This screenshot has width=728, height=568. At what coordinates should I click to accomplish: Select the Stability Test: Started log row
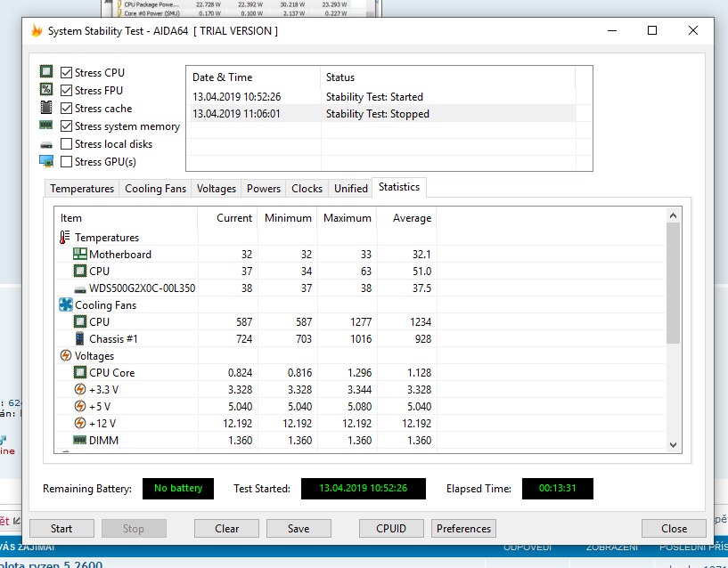[383, 96]
